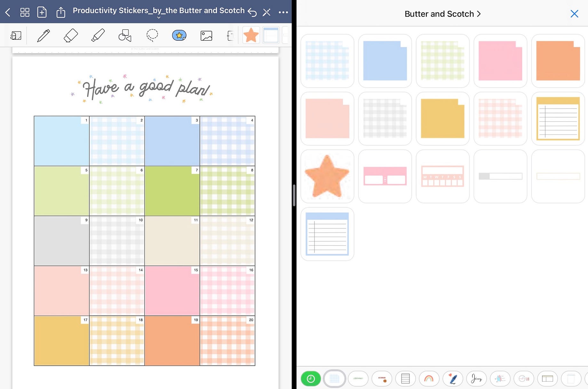Screen dimensions: 588x389
Task: Open the Elements sticker tool
Action: [x=179, y=35]
